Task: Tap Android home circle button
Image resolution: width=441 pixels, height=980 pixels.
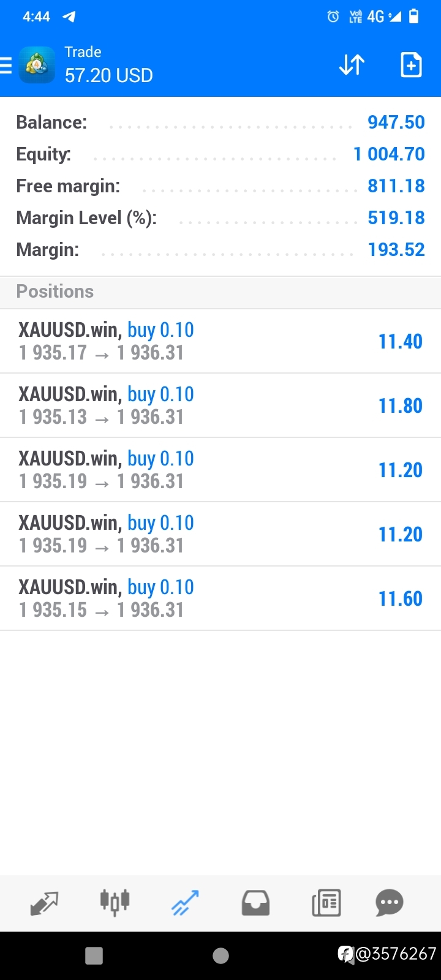Action: [221, 956]
